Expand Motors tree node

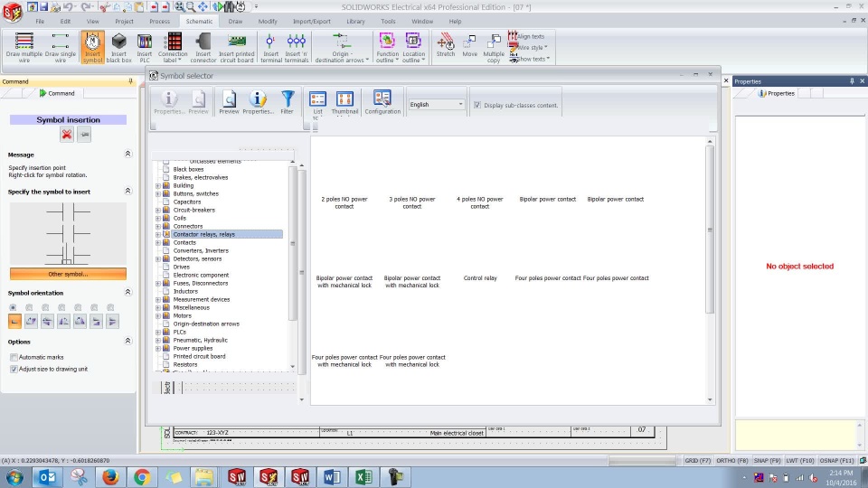158,316
